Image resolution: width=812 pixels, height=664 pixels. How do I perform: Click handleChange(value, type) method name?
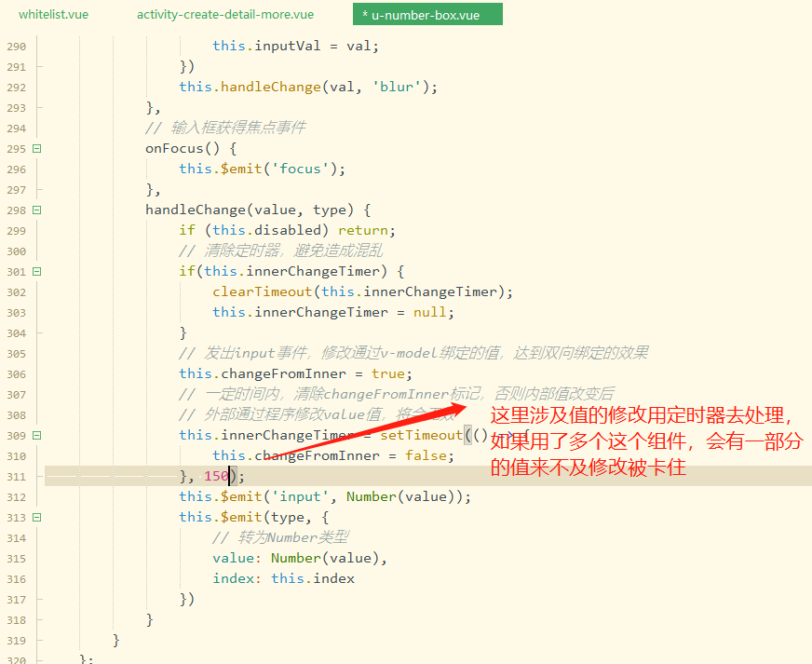pyautogui.click(x=196, y=210)
